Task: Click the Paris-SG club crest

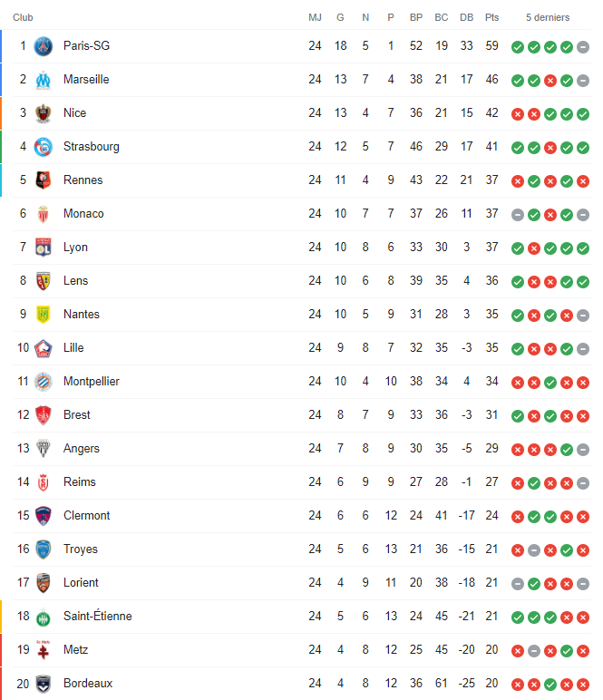Action: [44, 46]
